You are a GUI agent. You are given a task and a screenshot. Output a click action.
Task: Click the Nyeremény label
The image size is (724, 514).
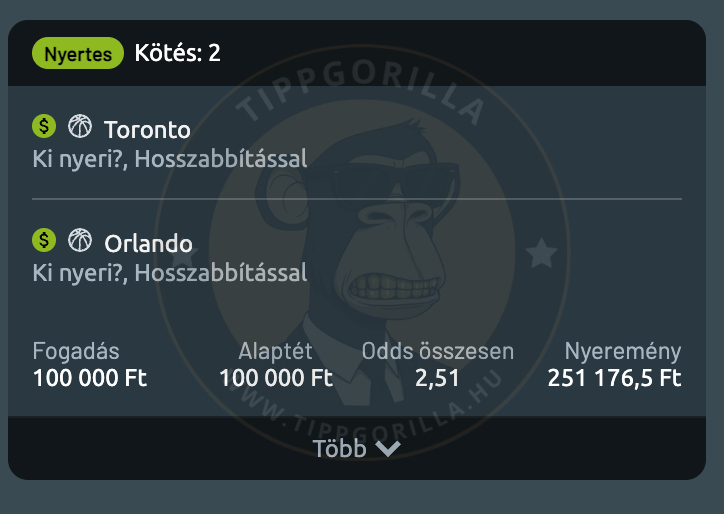(x=623, y=351)
